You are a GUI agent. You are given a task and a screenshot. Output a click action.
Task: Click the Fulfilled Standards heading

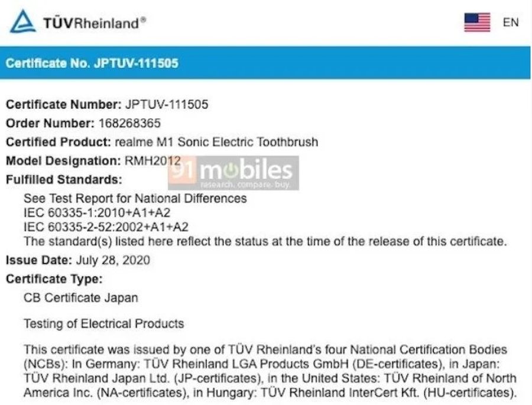64,179
